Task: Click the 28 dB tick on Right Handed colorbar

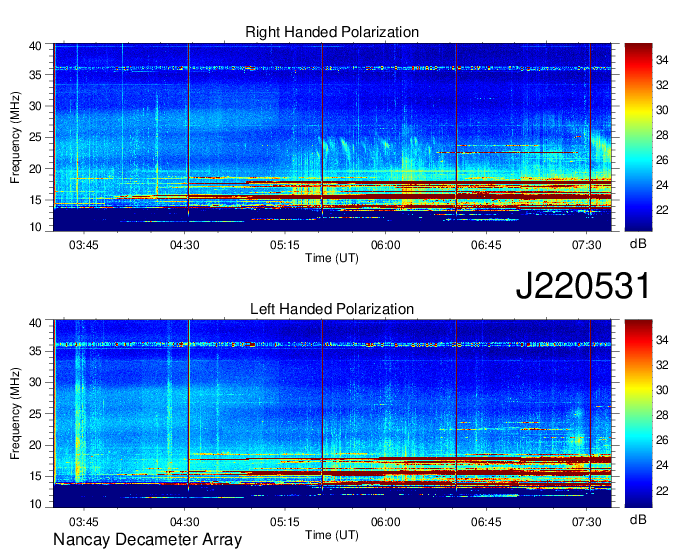Action: tap(662, 135)
